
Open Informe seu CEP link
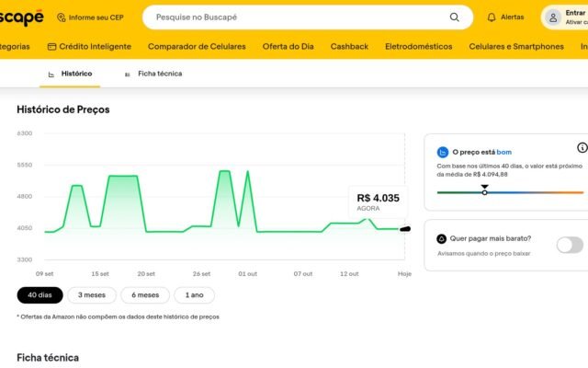click(96, 17)
